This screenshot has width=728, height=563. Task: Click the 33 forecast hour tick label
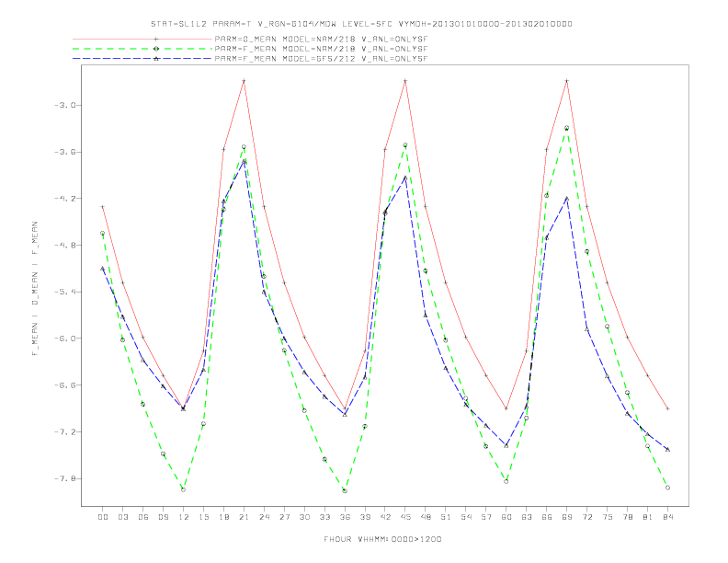324,517
